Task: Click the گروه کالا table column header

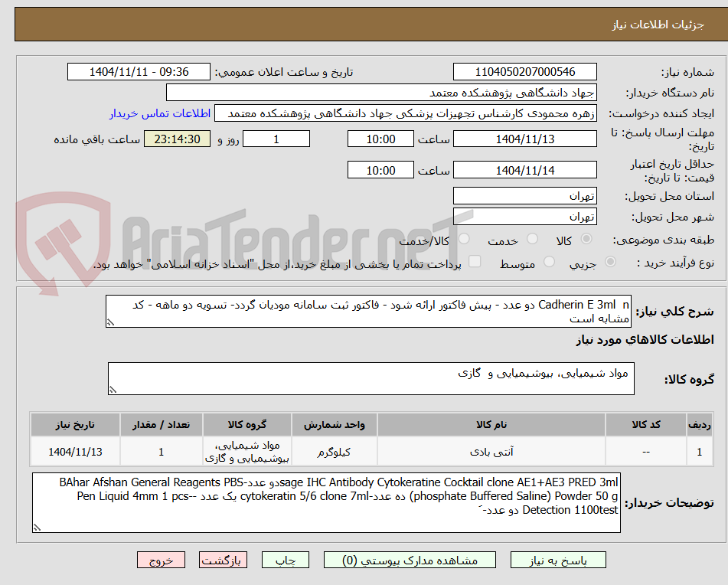Action: (247, 425)
